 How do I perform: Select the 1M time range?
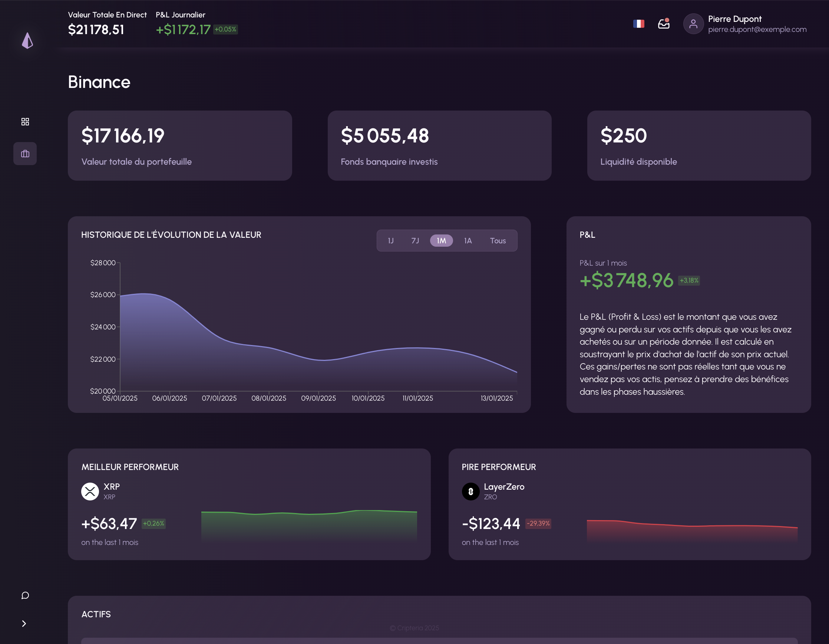pyautogui.click(x=441, y=241)
